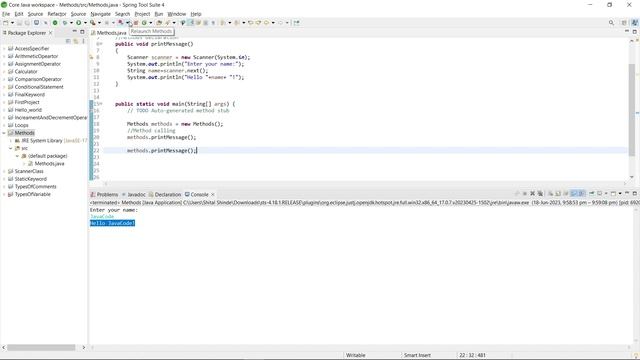Click the Writable status bar entry
The height and width of the screenshot is (360, 640).
pos(356,355)
